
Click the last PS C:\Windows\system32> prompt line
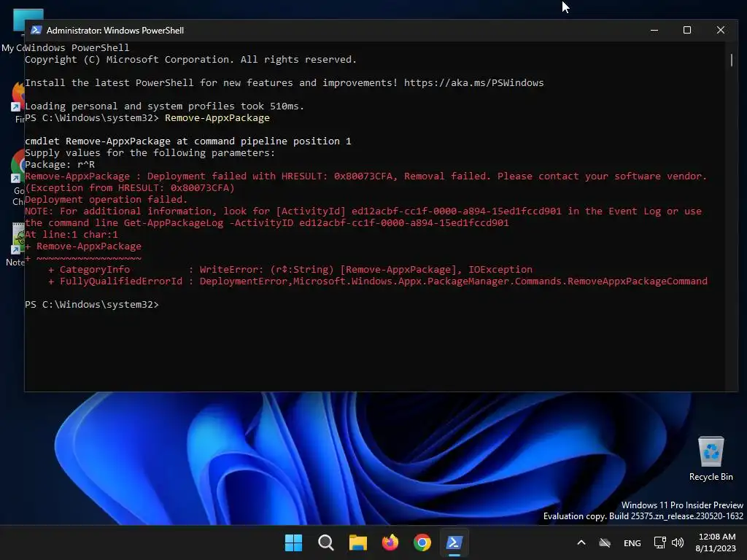[x=91, y=304]
